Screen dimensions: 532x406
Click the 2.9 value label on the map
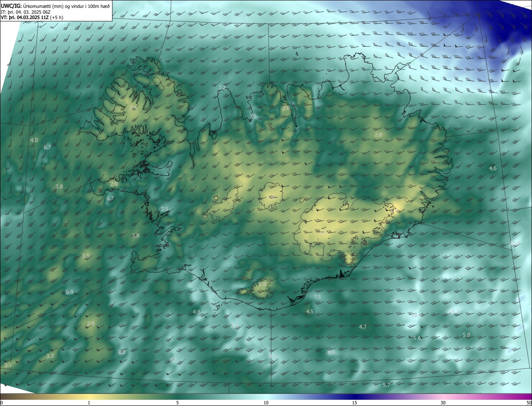(114, 184)
